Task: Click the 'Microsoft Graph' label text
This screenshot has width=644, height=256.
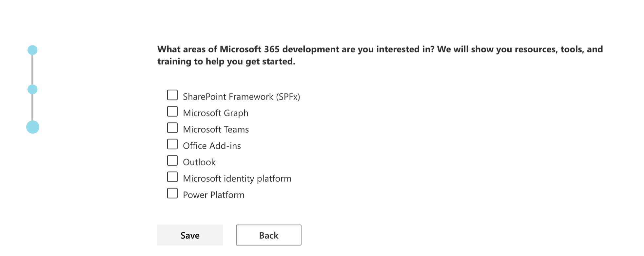Action: click(x=216, y=113)
